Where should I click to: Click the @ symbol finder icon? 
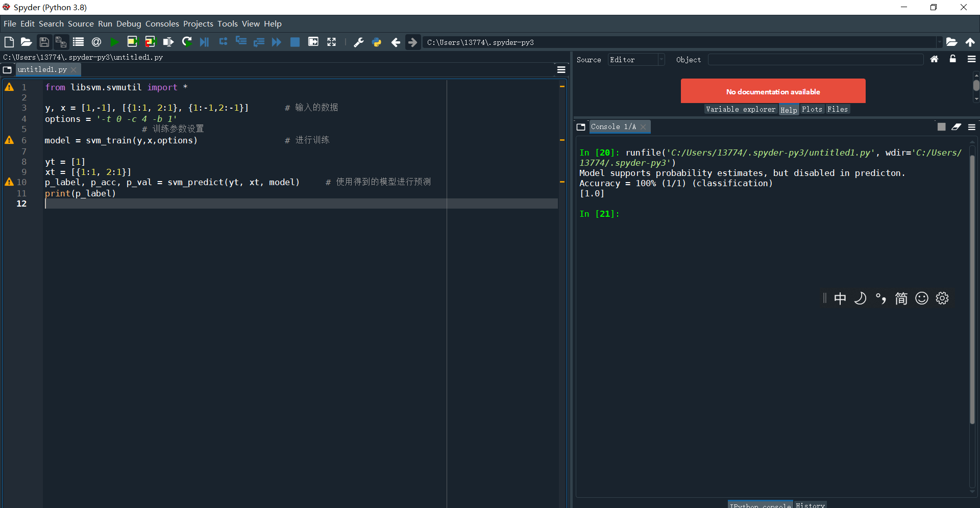96,42
